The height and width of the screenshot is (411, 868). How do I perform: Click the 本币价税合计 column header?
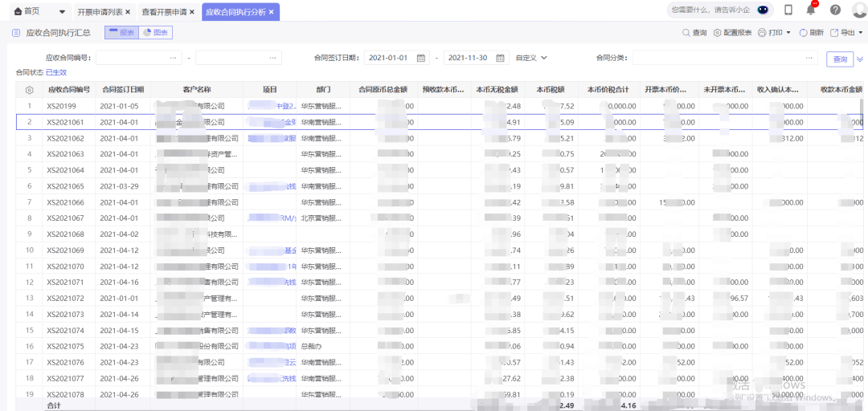(x=608, y=90)
